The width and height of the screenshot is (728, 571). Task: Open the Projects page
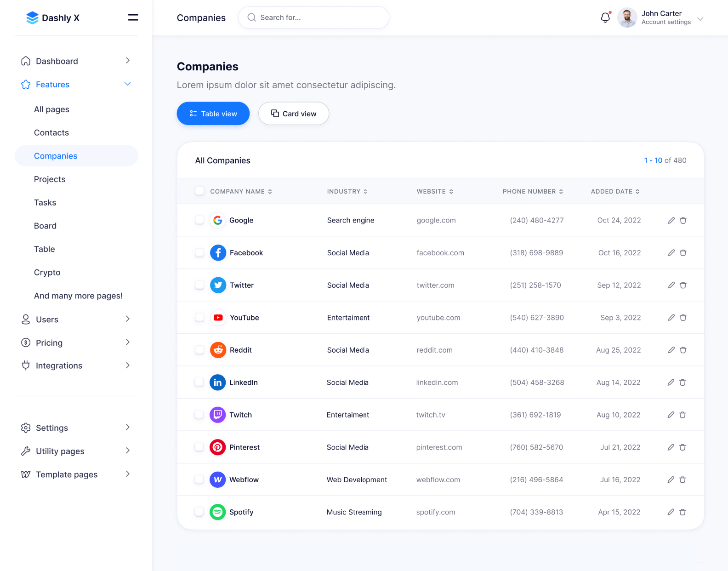pos(50,179)
